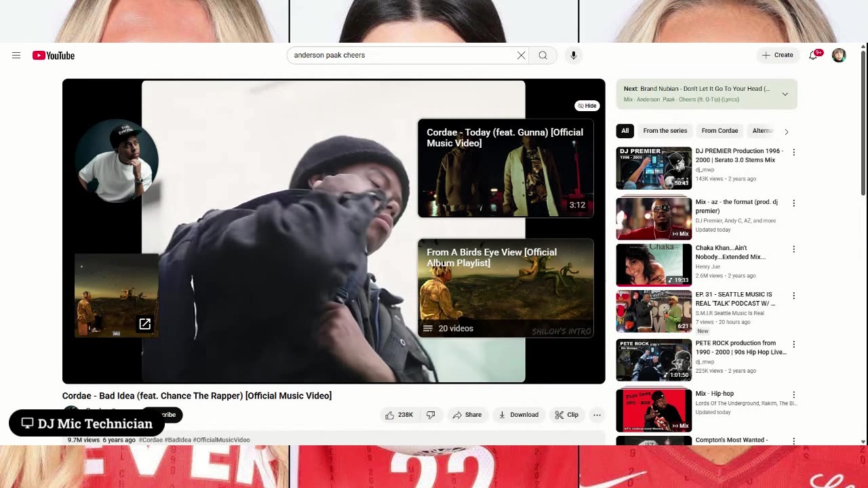Open options for PETE ROCK production video
This screenshot has height=488, width=868.
[x=793, y=344]
